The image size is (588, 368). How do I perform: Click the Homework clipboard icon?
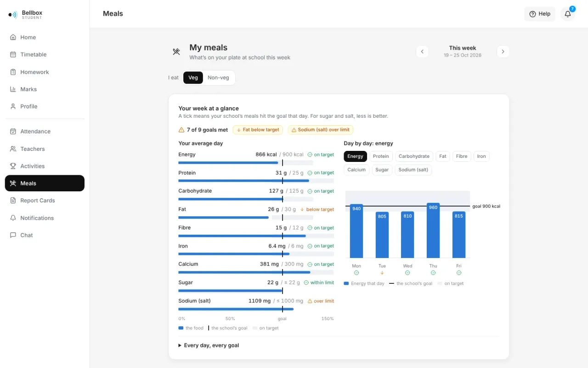coord(13,72)
